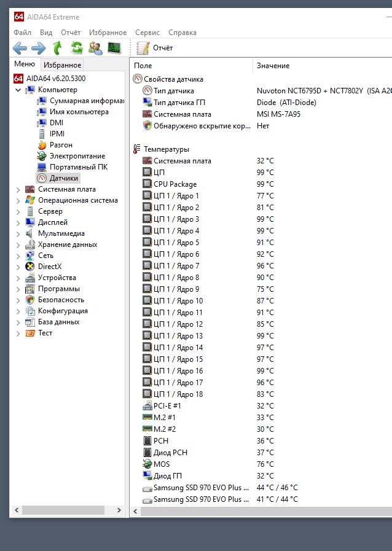Open the Справка menu
This screenshot has width=392, height=551.
click(x=182, y=33)
